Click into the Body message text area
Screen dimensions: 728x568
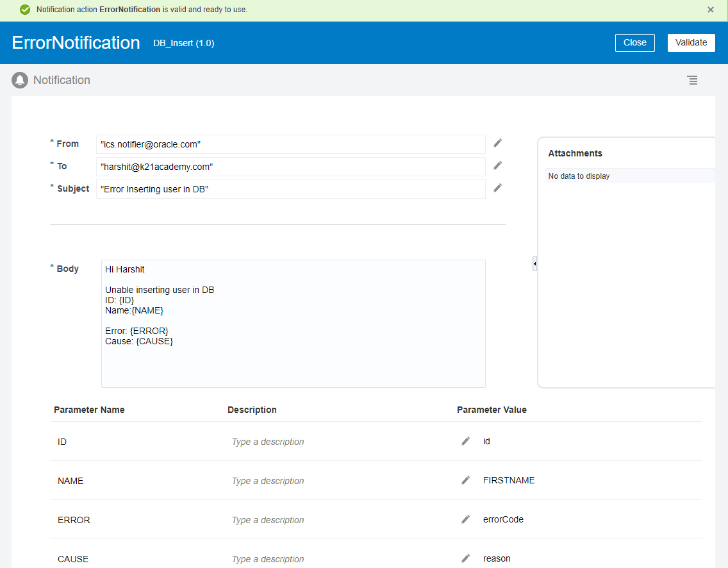click(293, 321)
